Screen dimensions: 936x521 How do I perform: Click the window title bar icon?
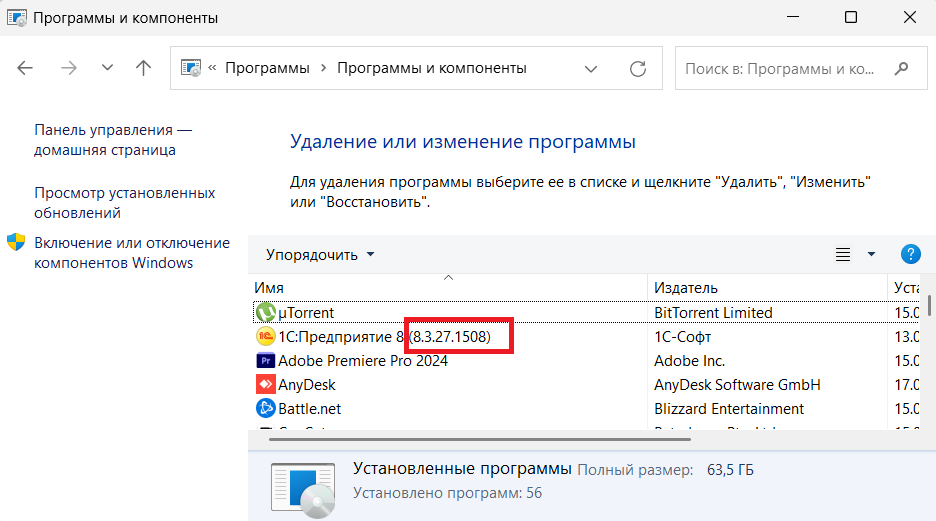(x=17, y=17)
